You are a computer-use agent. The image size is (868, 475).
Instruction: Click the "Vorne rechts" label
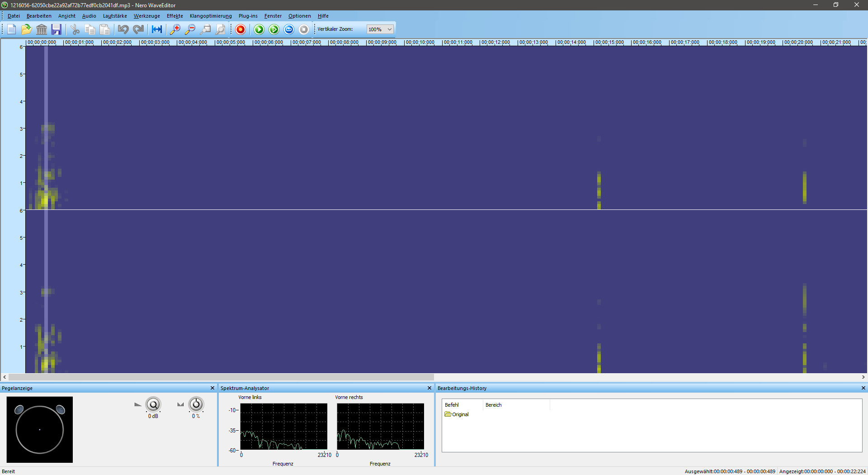349,397
